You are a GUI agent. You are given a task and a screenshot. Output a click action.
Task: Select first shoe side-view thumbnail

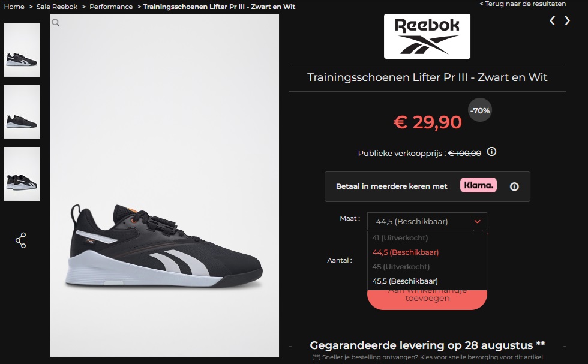(22, 50)
